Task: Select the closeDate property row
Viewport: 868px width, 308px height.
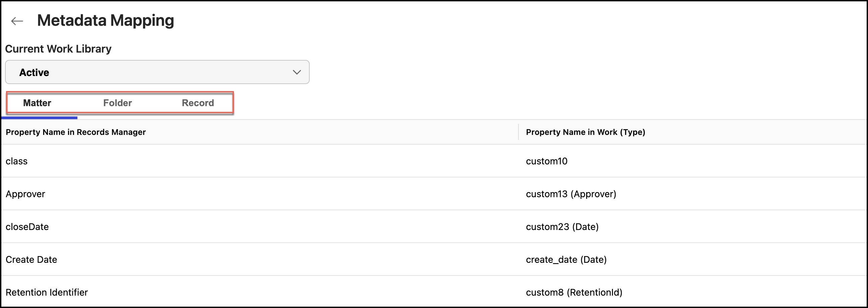Action: pos(27,227)
